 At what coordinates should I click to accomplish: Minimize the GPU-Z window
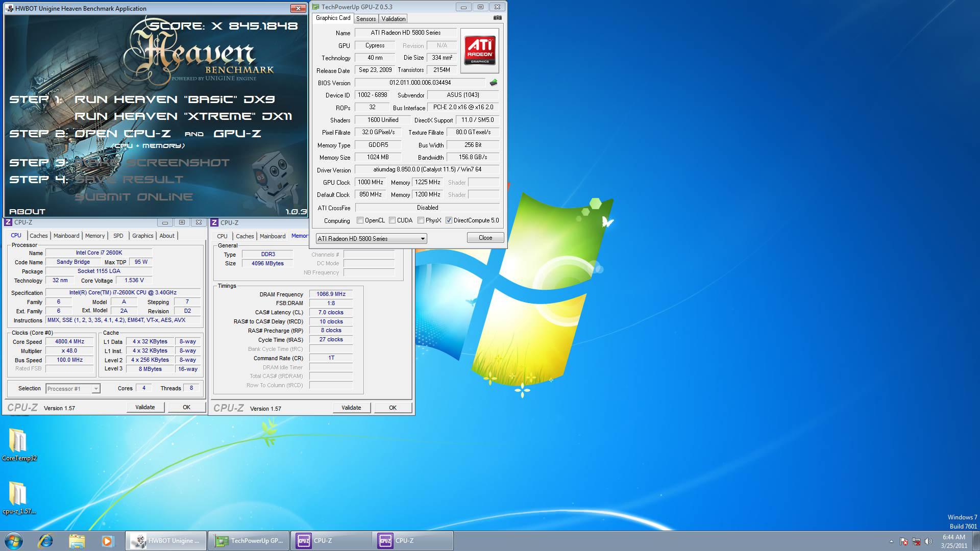(x=463, y=7)
